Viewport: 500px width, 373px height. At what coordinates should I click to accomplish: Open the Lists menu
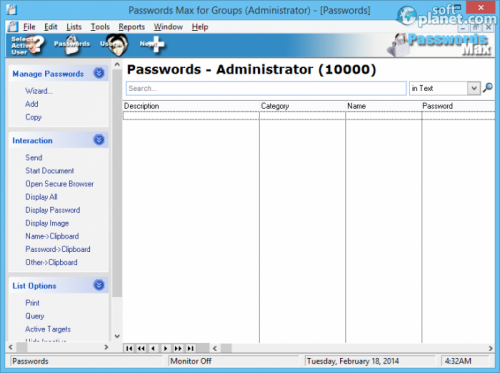pos(74,27)
